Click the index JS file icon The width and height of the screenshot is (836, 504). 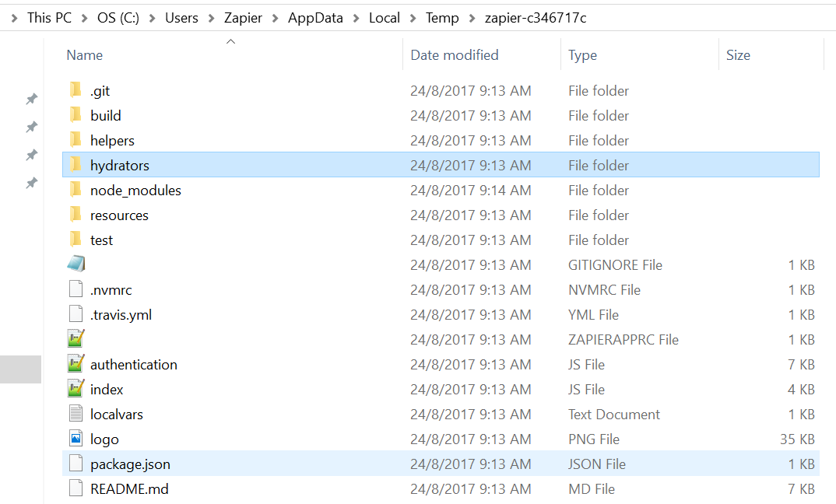(x=76, y=388)
